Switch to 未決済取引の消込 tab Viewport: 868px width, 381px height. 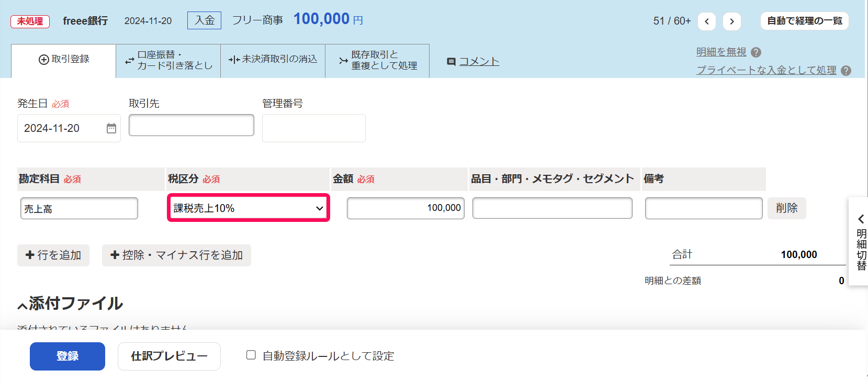click(x=273, y=61)
